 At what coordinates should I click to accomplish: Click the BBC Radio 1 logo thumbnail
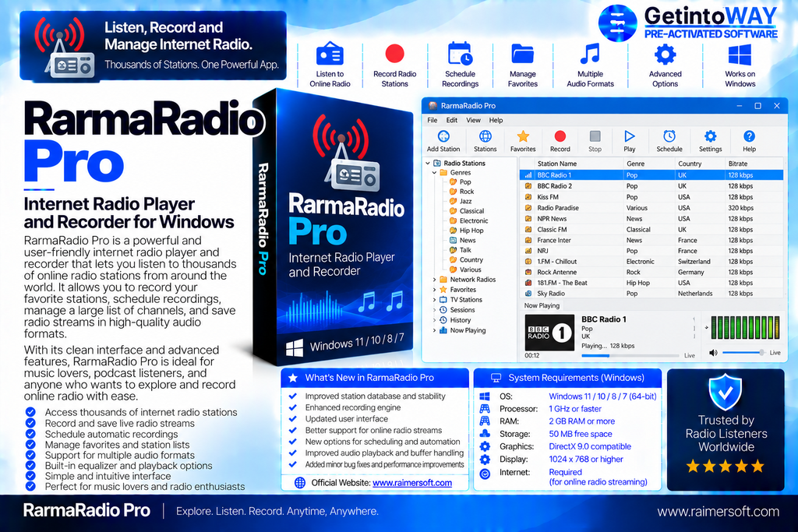[549, 333]
